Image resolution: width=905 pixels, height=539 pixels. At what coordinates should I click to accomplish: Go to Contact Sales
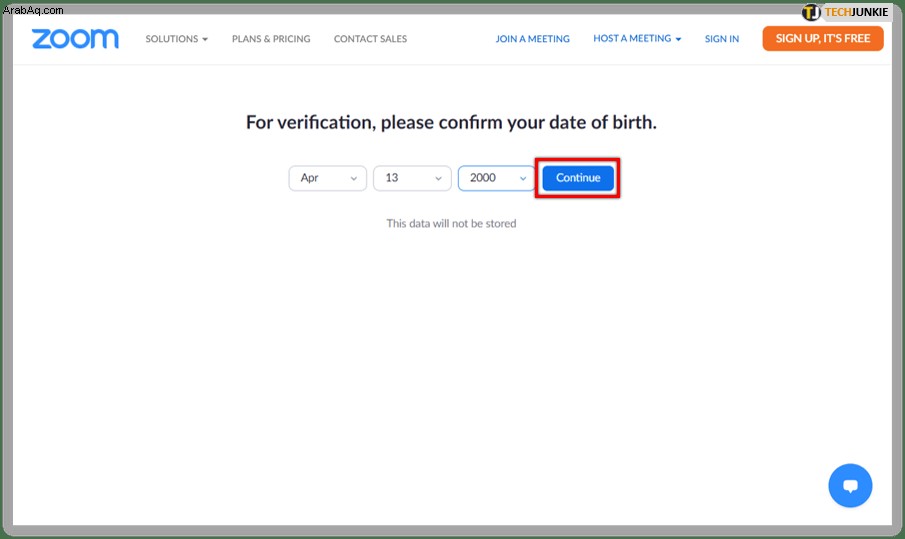[370, 39]
